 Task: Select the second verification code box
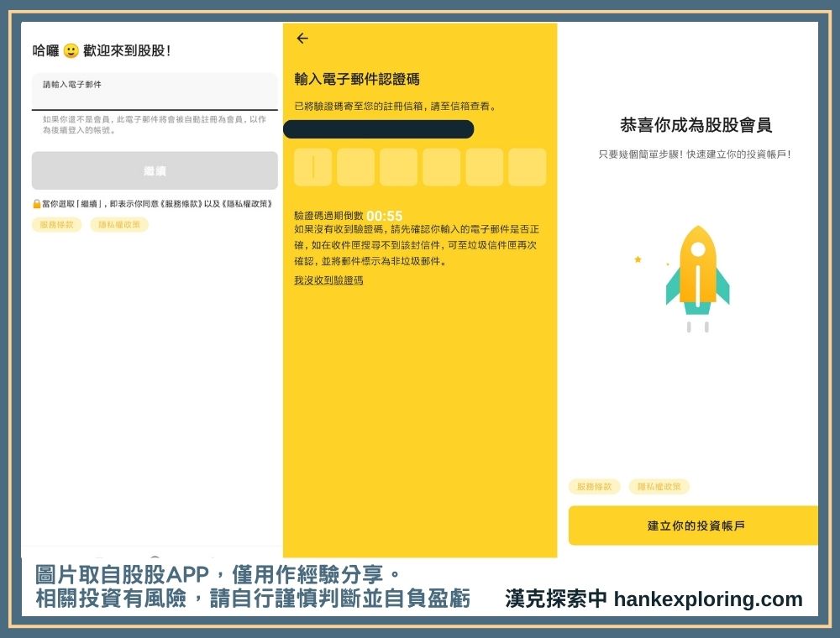point(355,167)
